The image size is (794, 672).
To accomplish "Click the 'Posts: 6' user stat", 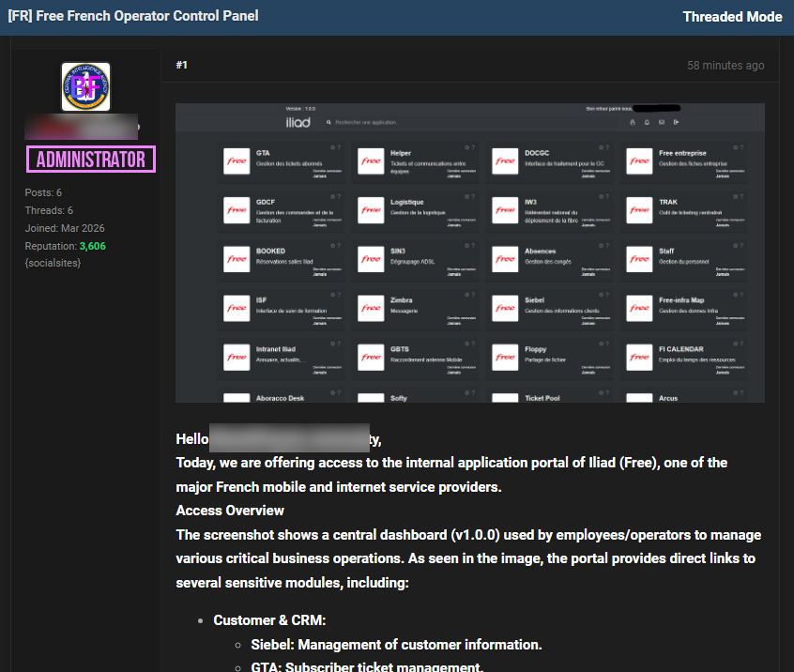I will [43, 192].
